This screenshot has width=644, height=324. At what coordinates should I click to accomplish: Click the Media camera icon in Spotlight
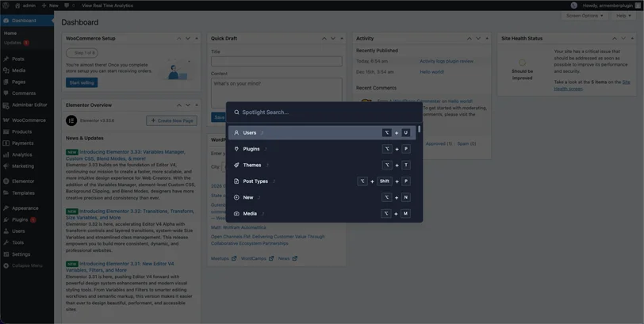(x=236, y=214)
